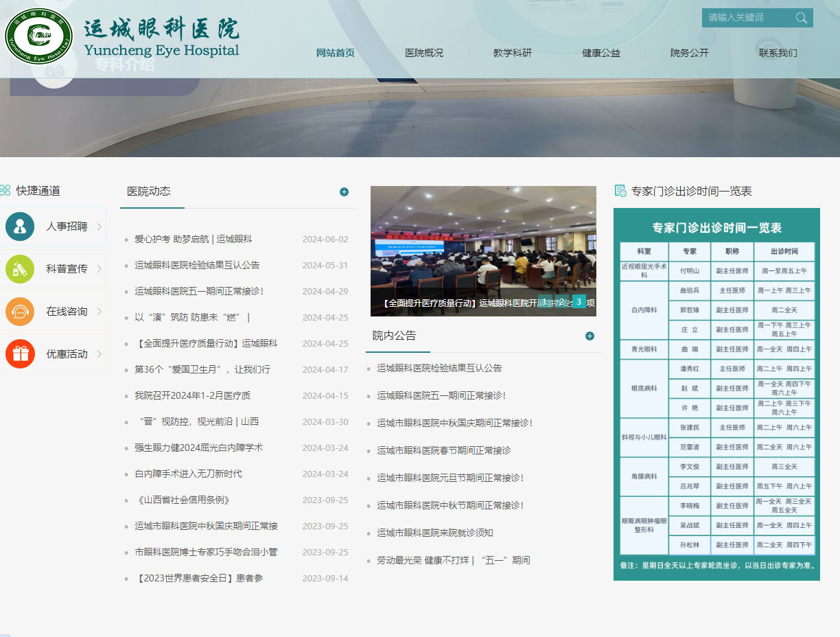The image size is (840, 637).
Task: Open news 【2023世界患者安全日】患者参
Action: (199, 579)
